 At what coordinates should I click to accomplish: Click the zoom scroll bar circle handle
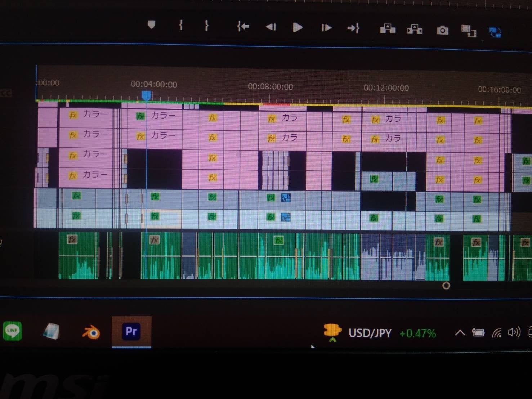click(446, 286)
